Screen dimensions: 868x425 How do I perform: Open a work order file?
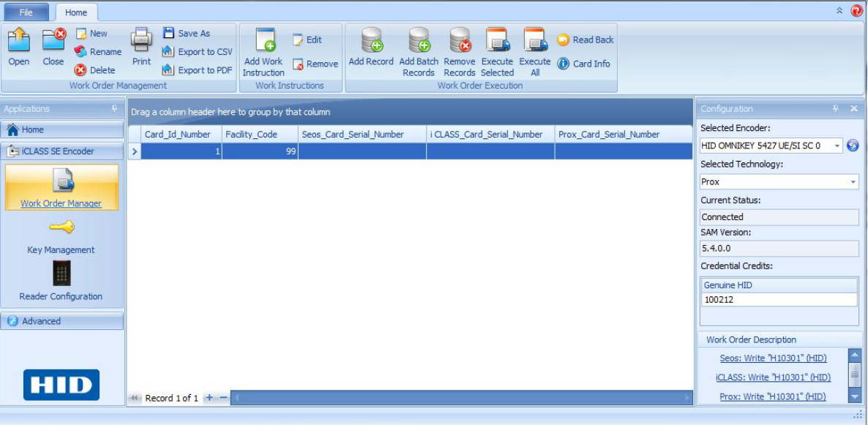tap(19, 47)
